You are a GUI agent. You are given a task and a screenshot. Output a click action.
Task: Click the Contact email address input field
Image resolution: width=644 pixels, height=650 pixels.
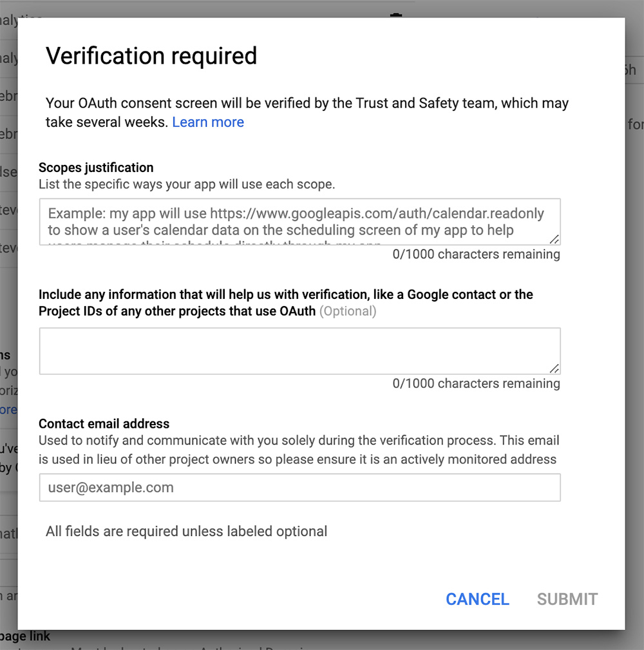[x=299, y=488]
